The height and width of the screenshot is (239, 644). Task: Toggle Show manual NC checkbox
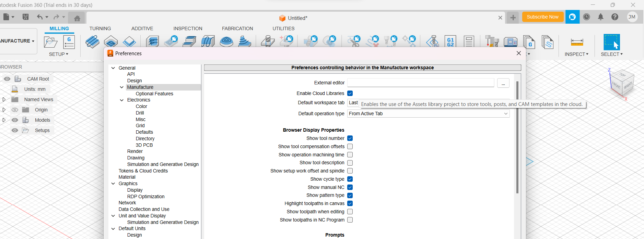[350, 187]
